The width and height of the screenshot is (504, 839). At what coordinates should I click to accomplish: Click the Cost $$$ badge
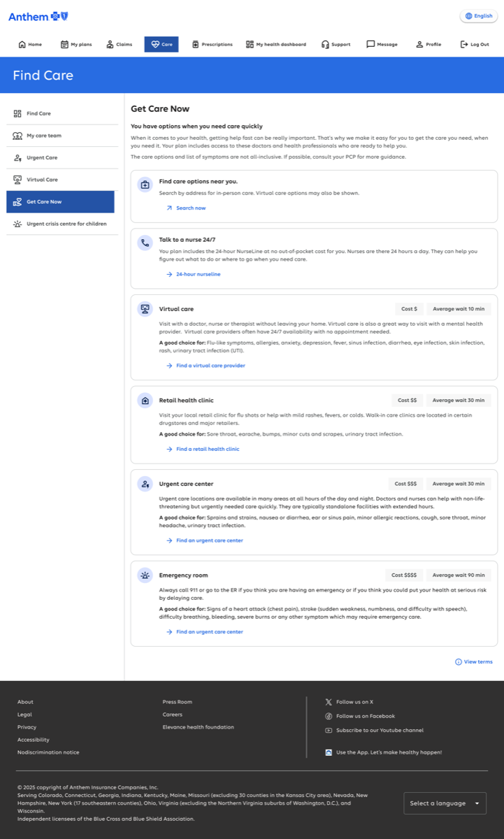pyautogui.click(x=405, y=484)
